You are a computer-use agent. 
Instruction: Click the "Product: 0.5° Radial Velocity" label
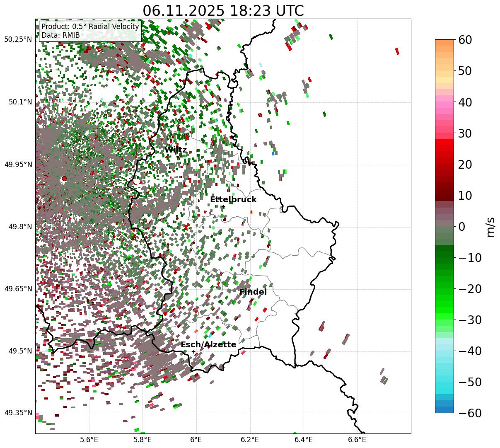[x=90, y=27]
